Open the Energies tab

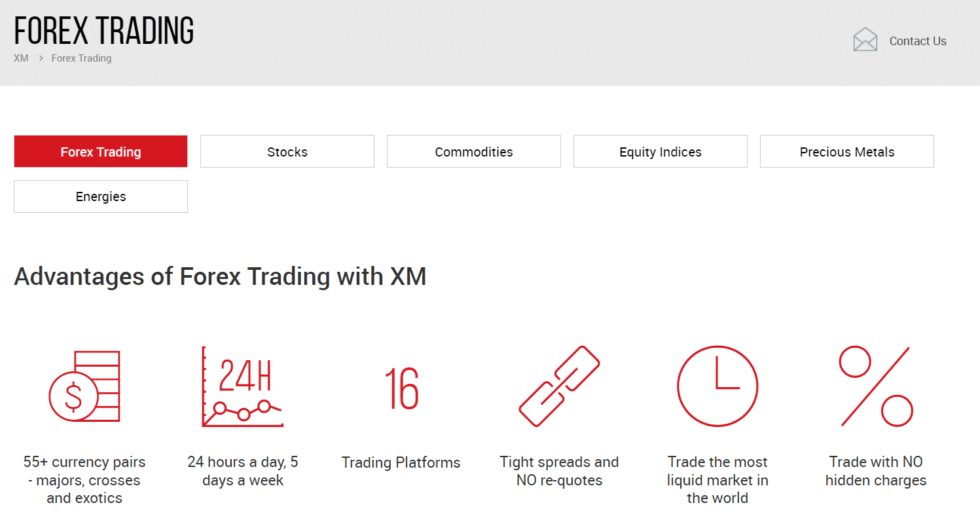101,196
